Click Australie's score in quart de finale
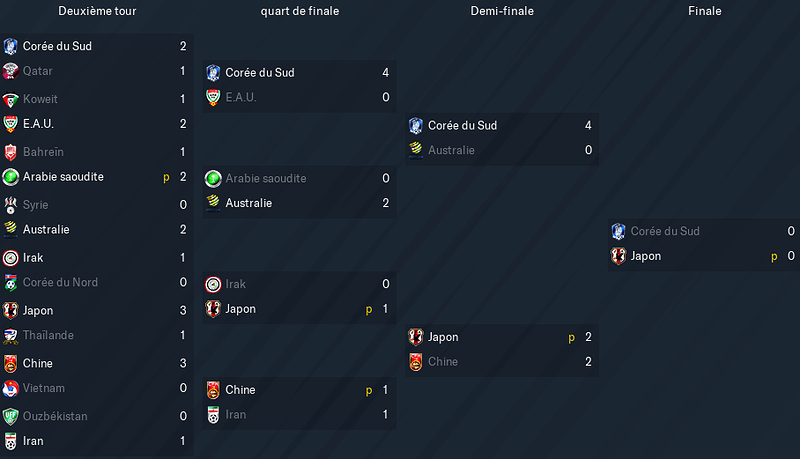Screen dimensions: 800x459 386,203
